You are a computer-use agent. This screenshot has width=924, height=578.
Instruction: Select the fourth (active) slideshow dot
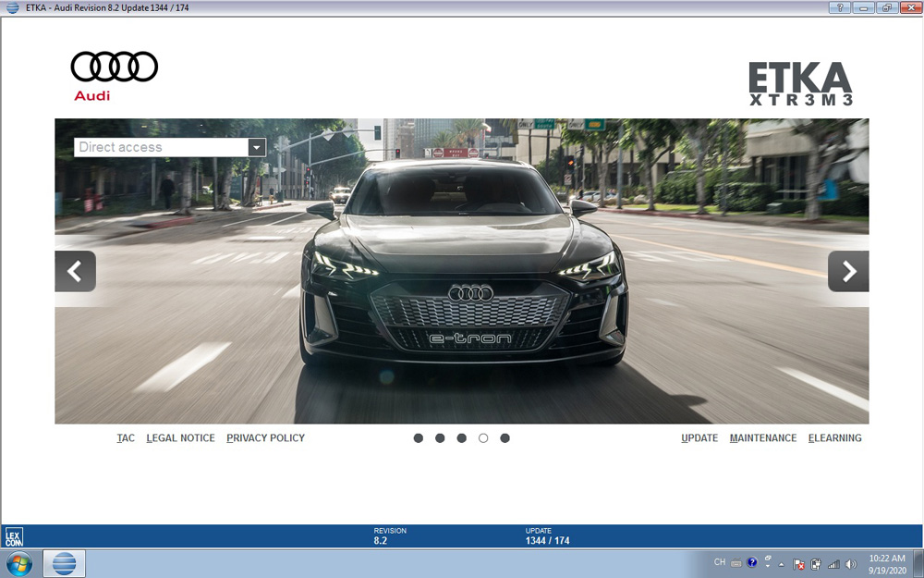pyautogui.click(x=483, y=438)
